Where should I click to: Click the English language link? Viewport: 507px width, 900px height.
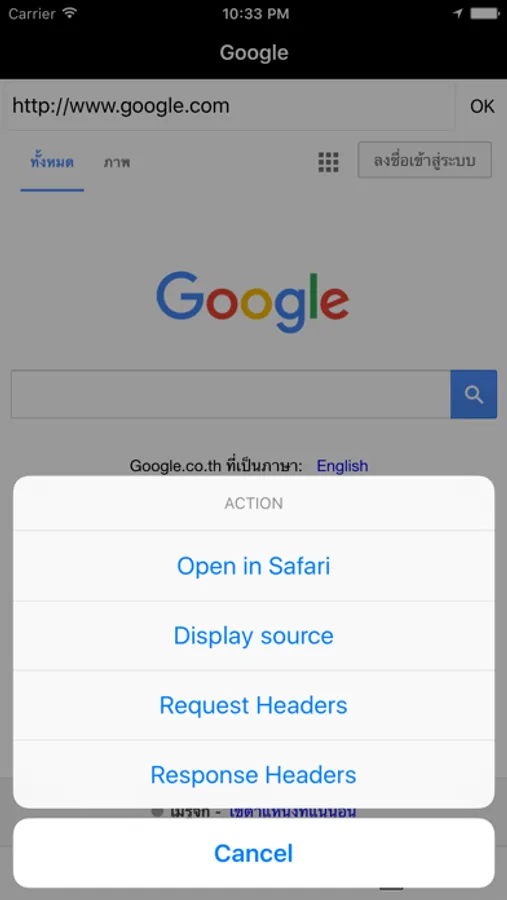coord(342,465)
